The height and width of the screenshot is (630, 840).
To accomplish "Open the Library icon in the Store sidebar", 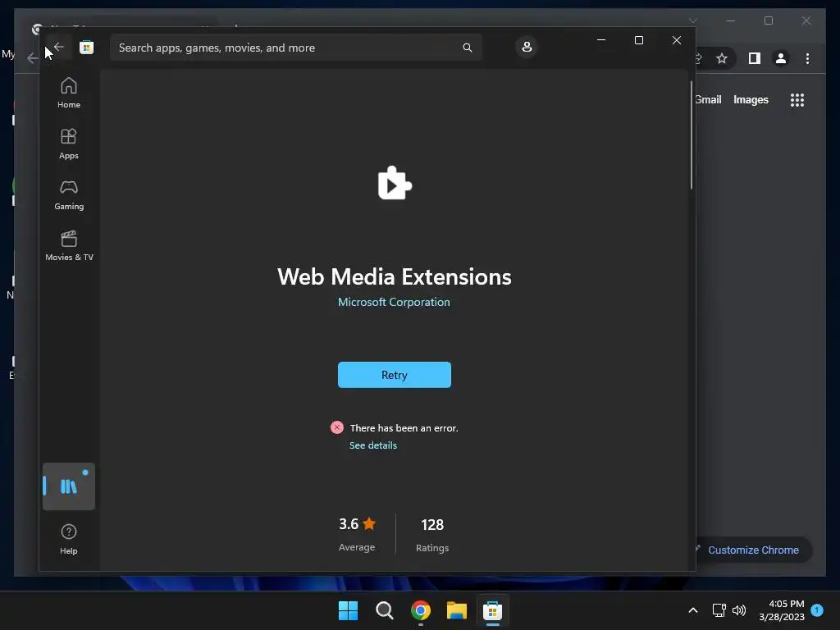I will click(x=69, y=486).
